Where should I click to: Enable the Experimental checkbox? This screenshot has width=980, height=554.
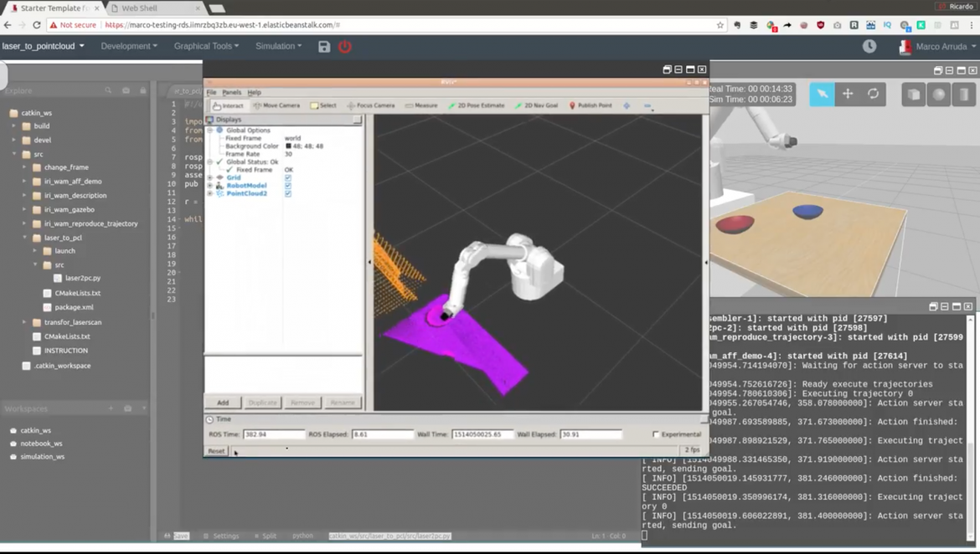[x=656, y=434]
